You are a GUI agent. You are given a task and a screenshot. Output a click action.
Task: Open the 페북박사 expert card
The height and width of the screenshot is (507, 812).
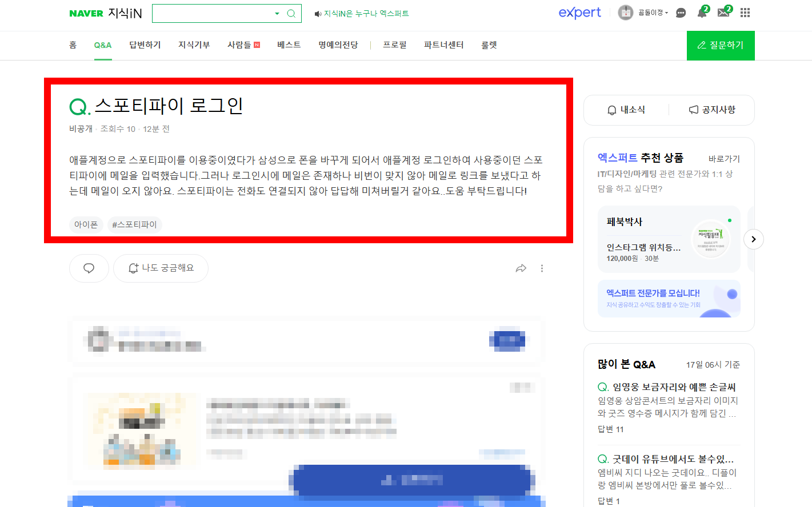point(669,239)
